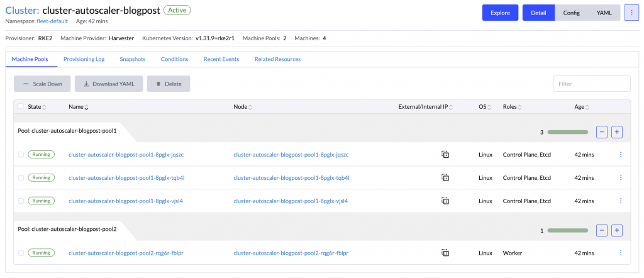644x278 pixels.
Task: Click the Explore button
Action: pos(500,13)
